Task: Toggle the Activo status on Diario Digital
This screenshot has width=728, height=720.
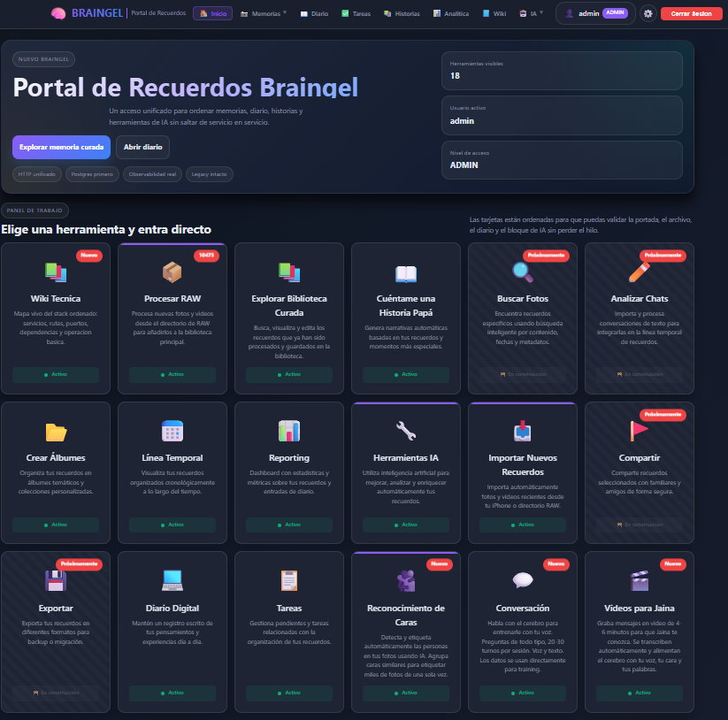Action: click(x=172, y=693)
